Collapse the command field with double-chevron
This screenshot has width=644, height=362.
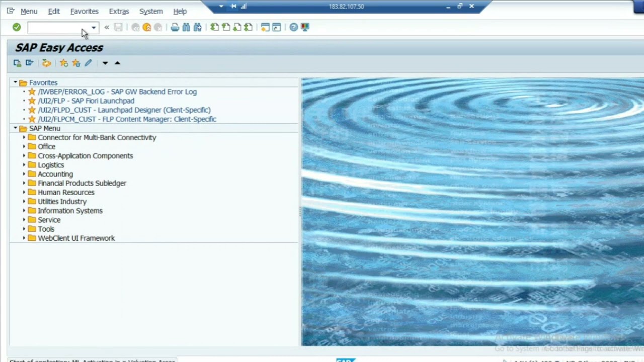tap(107, 27)
